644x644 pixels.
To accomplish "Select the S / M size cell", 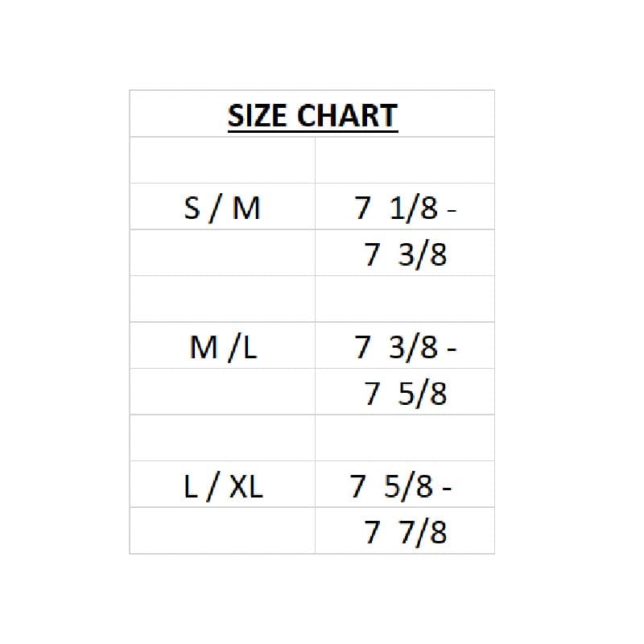I will pos(222,208).
